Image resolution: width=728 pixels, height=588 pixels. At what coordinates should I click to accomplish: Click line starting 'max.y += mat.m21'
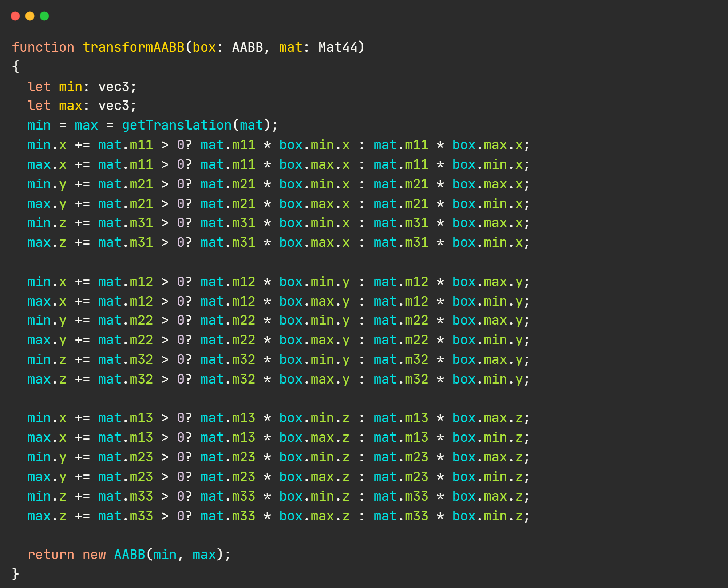(x=279, y=204)
